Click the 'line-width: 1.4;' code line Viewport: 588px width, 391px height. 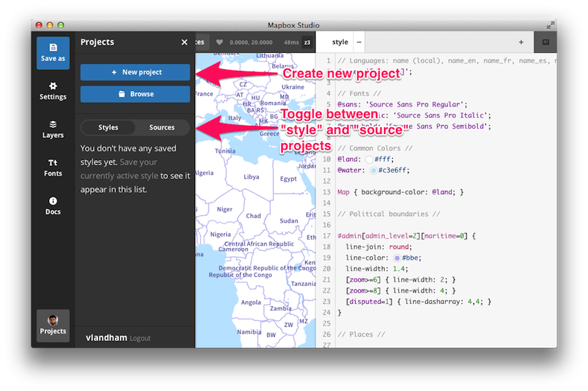tap(377, 269)
